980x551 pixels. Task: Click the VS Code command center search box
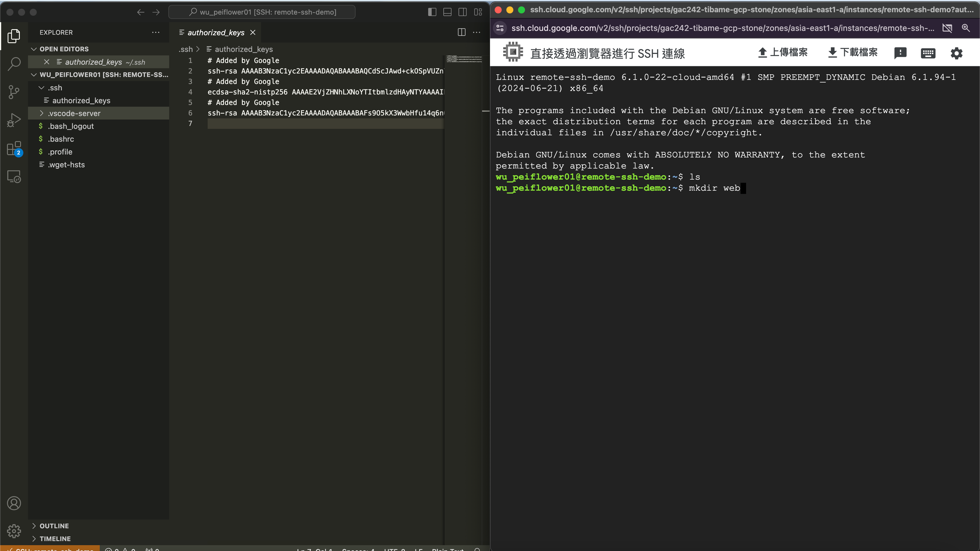click(x=262, y=12)
